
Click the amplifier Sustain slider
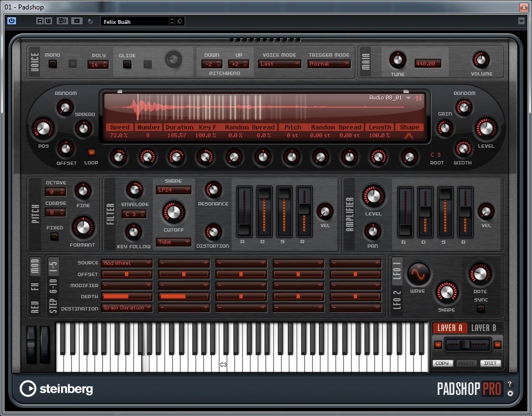[x=445, y=212]
